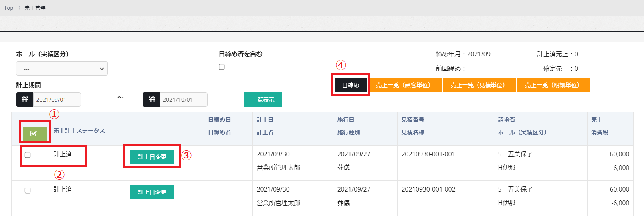Open 売上一覧（見積単位） list

coord(478,85)
